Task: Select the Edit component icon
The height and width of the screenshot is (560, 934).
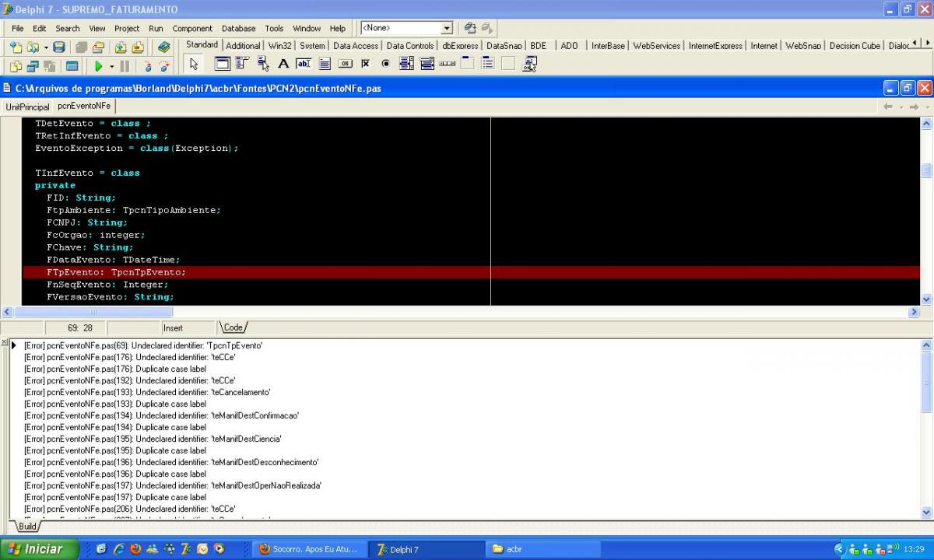Action: click(303, 65)
